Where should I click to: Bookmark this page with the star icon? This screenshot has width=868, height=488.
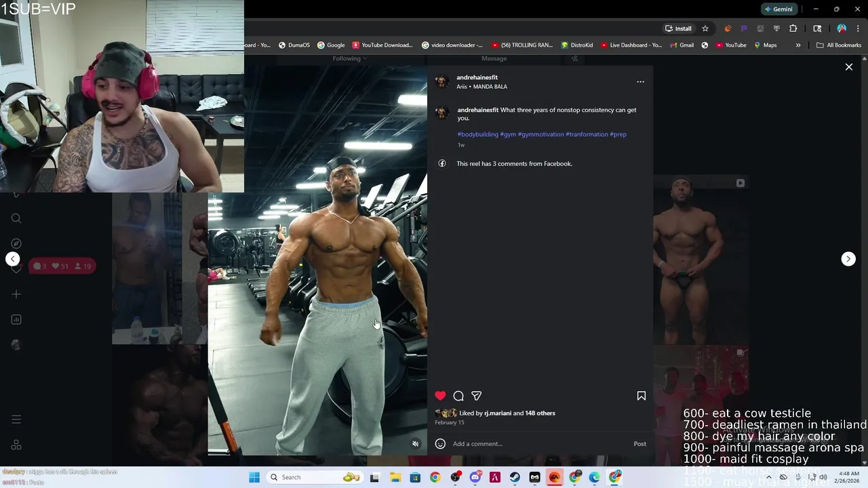click(705, 28)
